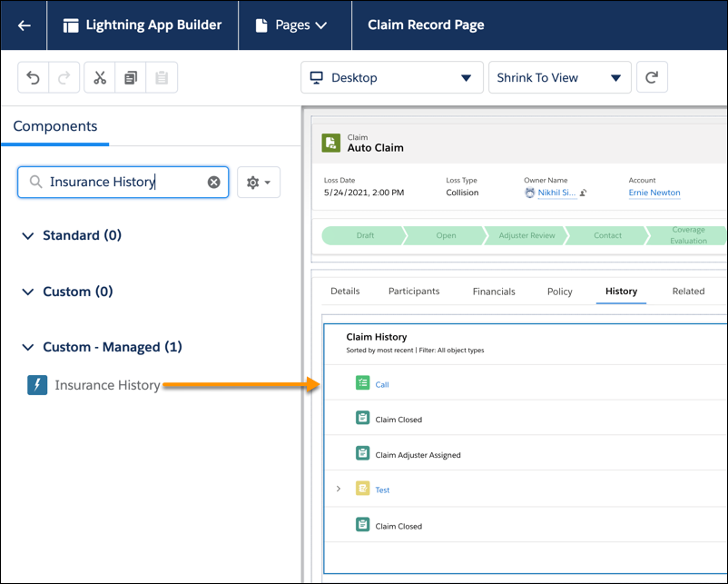The image size is (728, 584).
Task: Click the refresh canvas button
Action: [x=652, y=77]
